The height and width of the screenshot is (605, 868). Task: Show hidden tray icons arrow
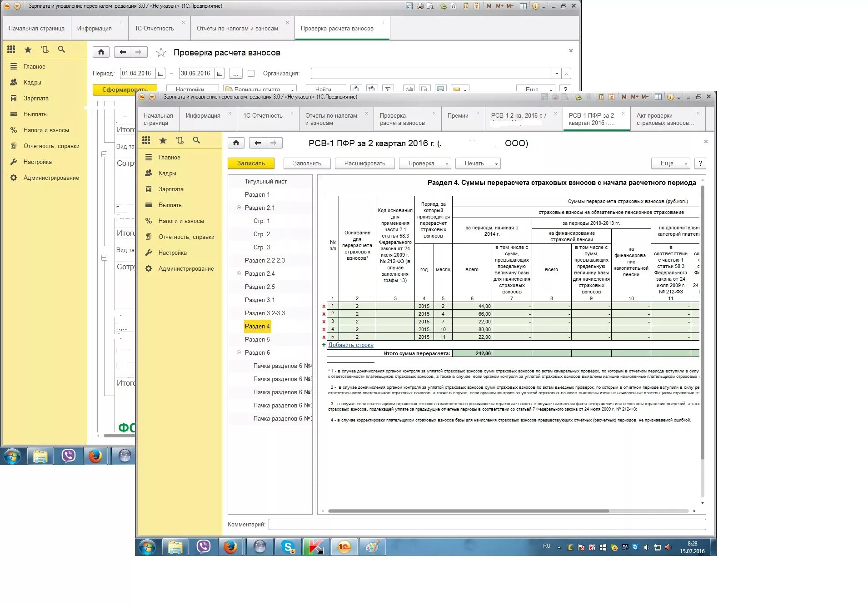(559, 547)
